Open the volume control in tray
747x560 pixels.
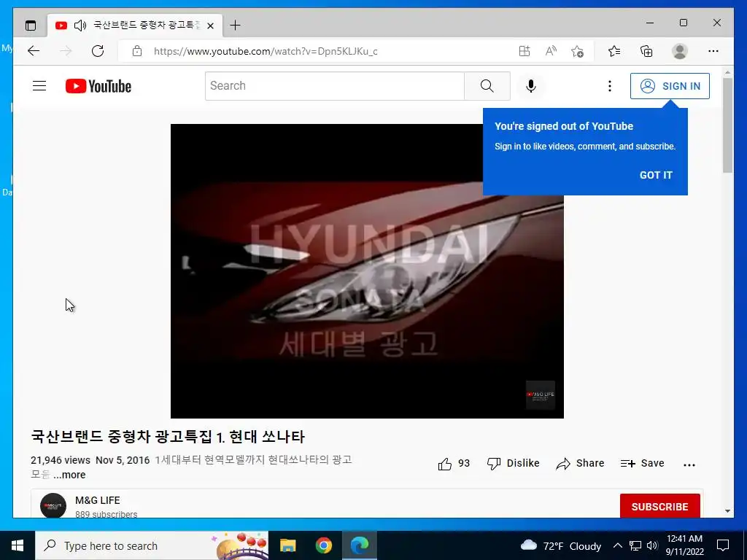(652, 545)
